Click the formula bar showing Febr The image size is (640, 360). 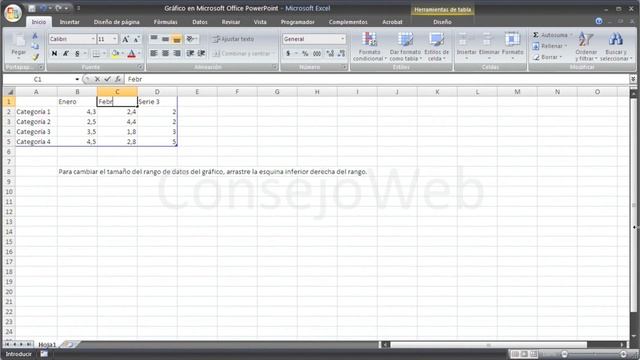click(376, 79)
